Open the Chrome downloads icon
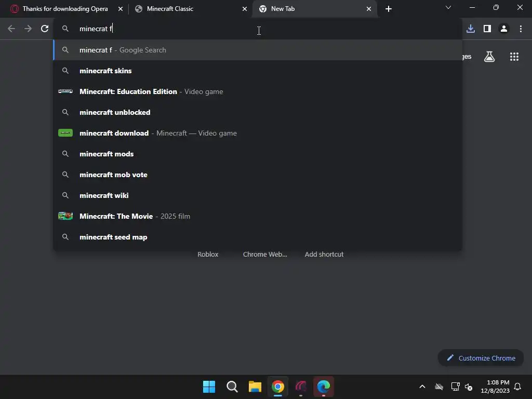 (471, 29)
